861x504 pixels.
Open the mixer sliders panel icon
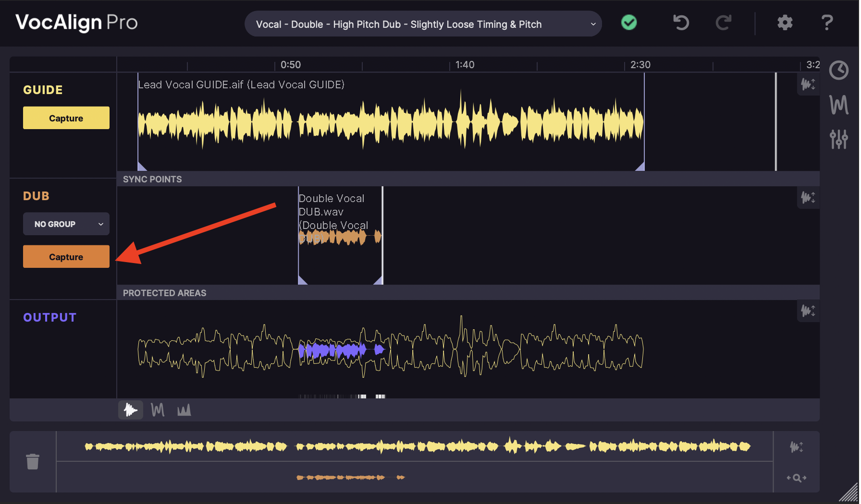838,139
